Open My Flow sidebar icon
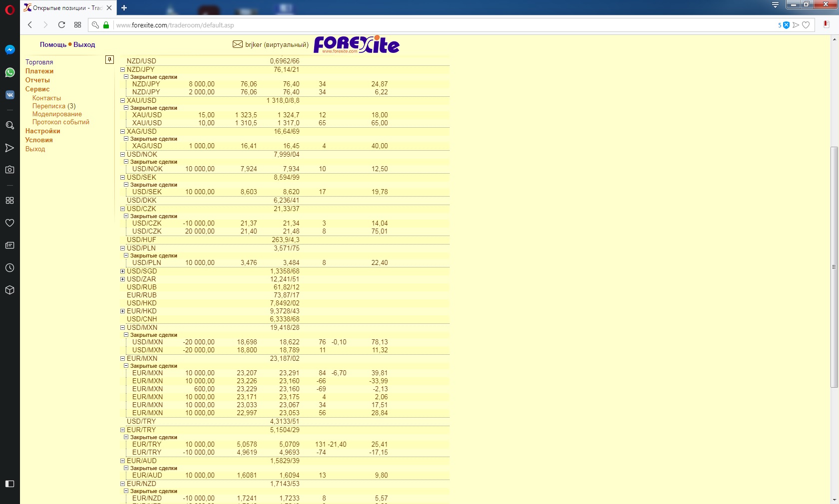Image resolution: width=839 pixels, height=504 pixels. pyautogui.click(x=9, y=148)
